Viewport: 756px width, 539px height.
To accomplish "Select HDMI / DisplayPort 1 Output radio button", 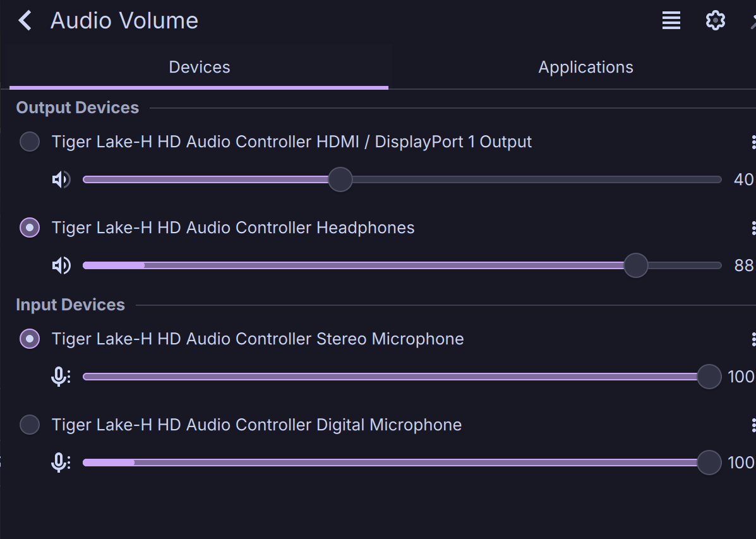I will 30,142.
